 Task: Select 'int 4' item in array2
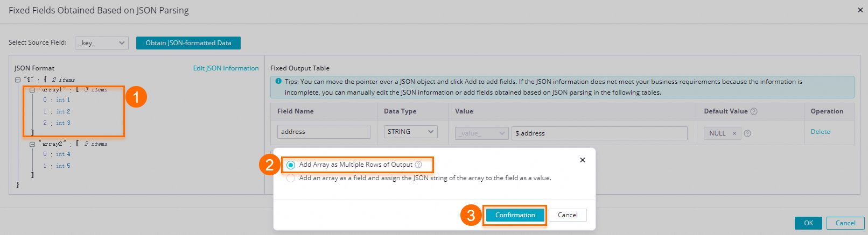pyautogui.click(x=63, y=154)
